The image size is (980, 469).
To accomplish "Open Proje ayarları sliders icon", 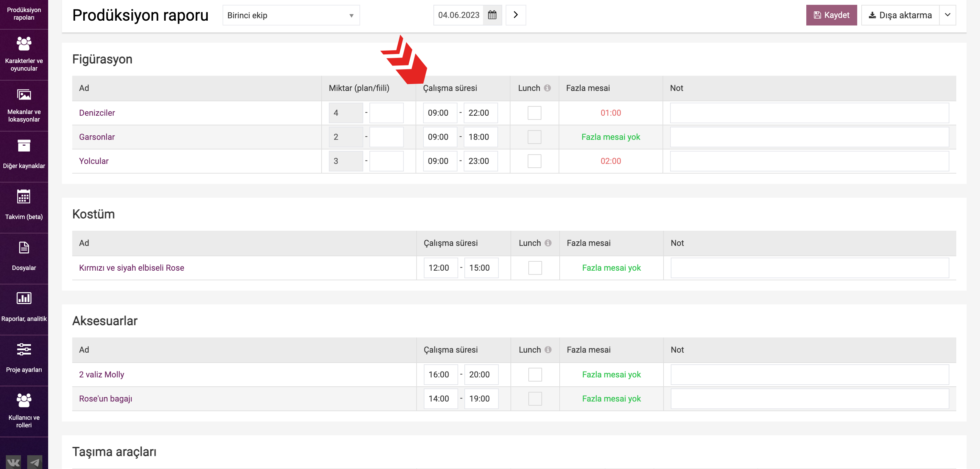I will click(24, 349).
